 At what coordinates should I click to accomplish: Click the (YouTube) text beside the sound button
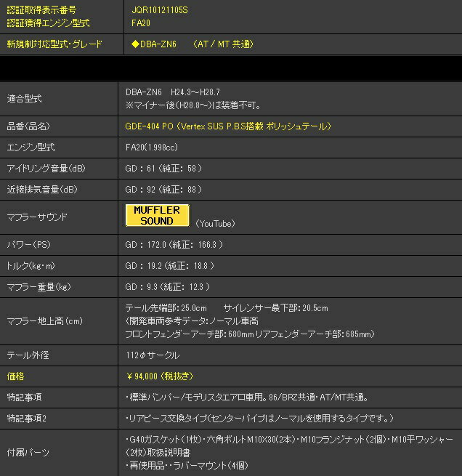(x=215, y=223)
